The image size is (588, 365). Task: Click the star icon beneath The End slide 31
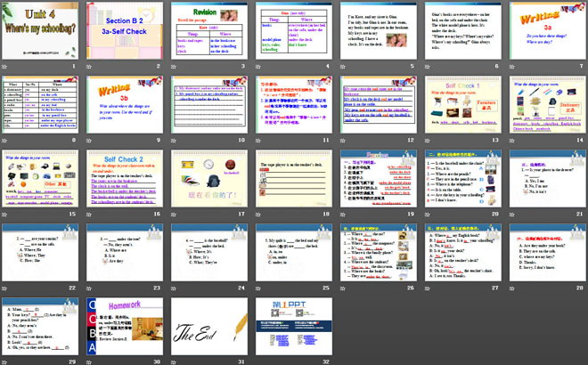tap(174, 361)
